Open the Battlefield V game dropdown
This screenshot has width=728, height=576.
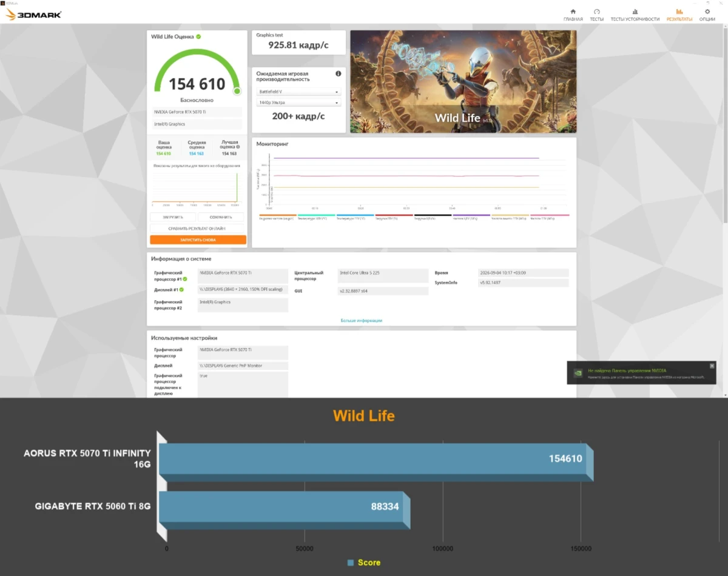(298, 92)
